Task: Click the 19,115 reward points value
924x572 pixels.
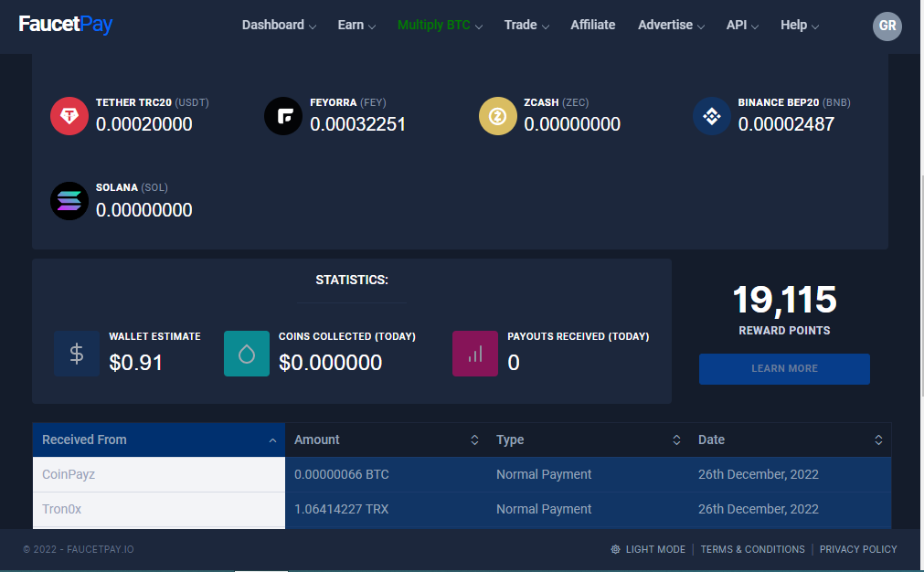Action: coord(784,301)
